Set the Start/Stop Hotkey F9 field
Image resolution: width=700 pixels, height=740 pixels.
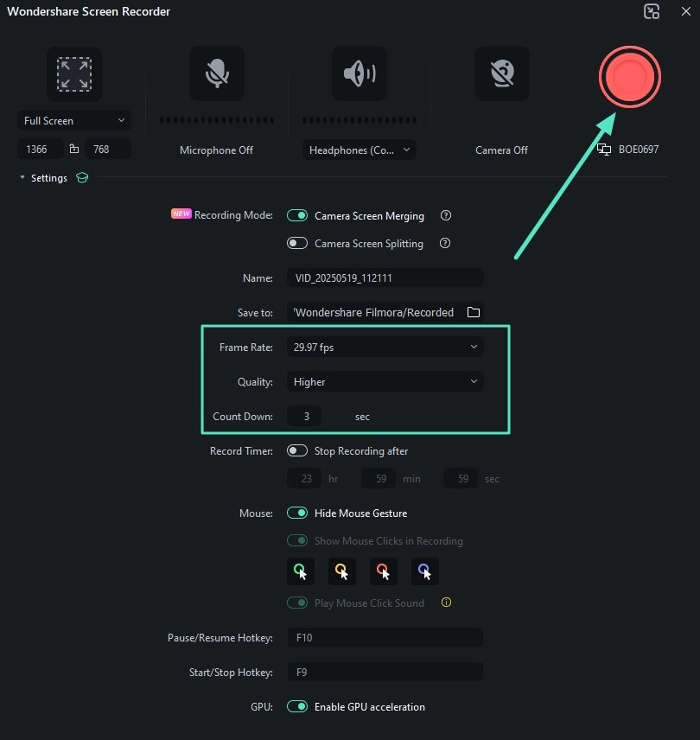click(385, 672)
